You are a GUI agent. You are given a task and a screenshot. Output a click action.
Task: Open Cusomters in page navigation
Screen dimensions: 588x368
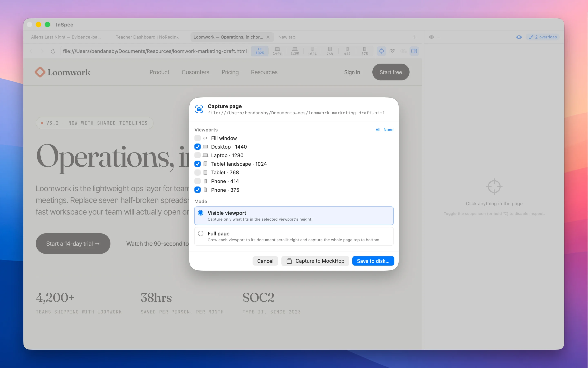coord(195,72)
